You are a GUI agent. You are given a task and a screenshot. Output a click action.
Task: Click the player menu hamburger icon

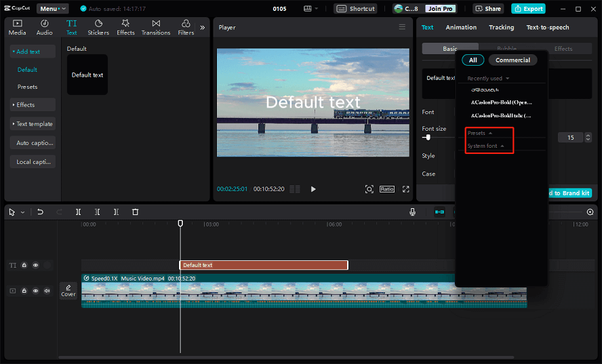(x=402, y=27)
